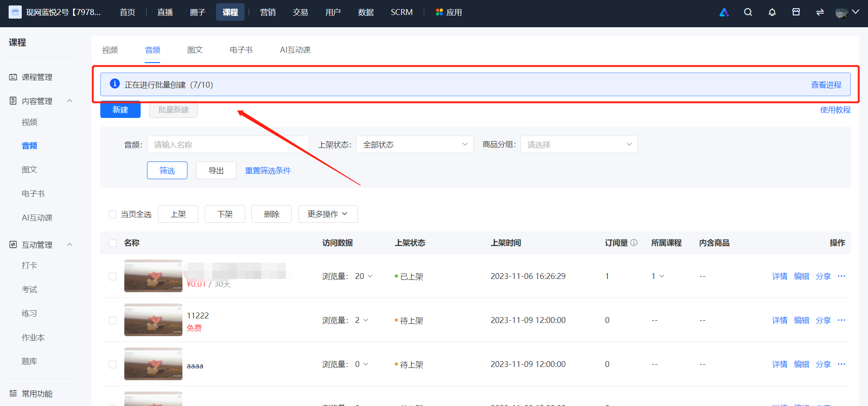Image resolution: width=868 pixels, height=406 pixels.
Task: Click the blue triangle logo icon
Action: point(724,12)
